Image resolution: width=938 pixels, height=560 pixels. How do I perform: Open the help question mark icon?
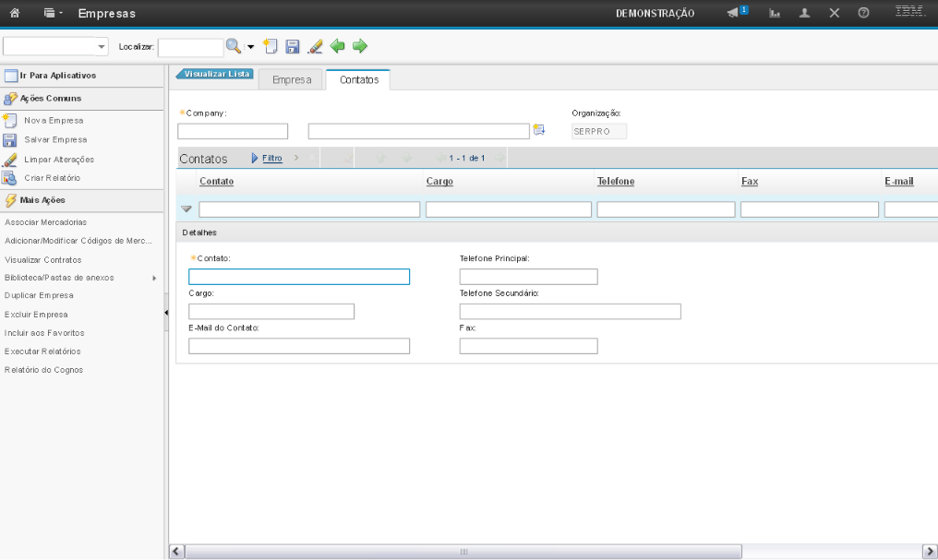tap(863, 13)
